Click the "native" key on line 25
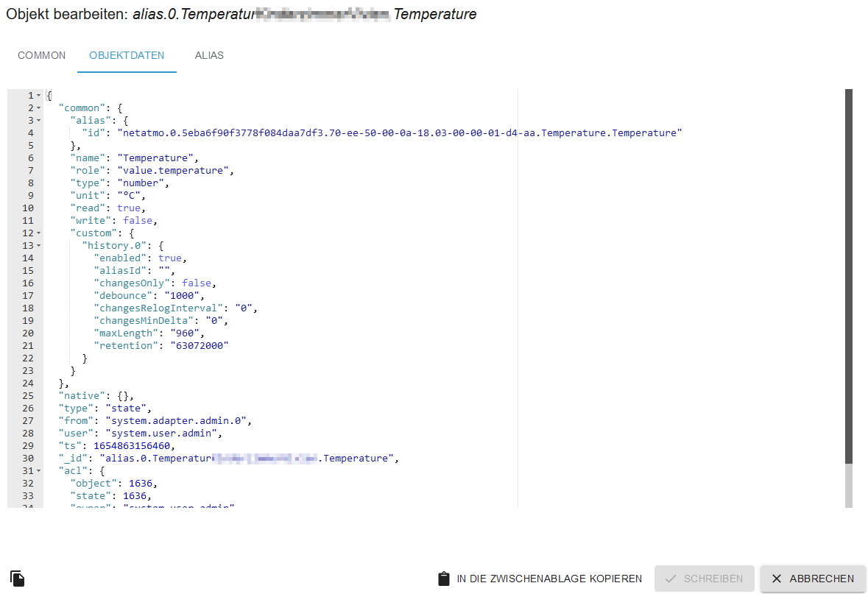Screen dimensions: 868x594 (x=82, y=396)
